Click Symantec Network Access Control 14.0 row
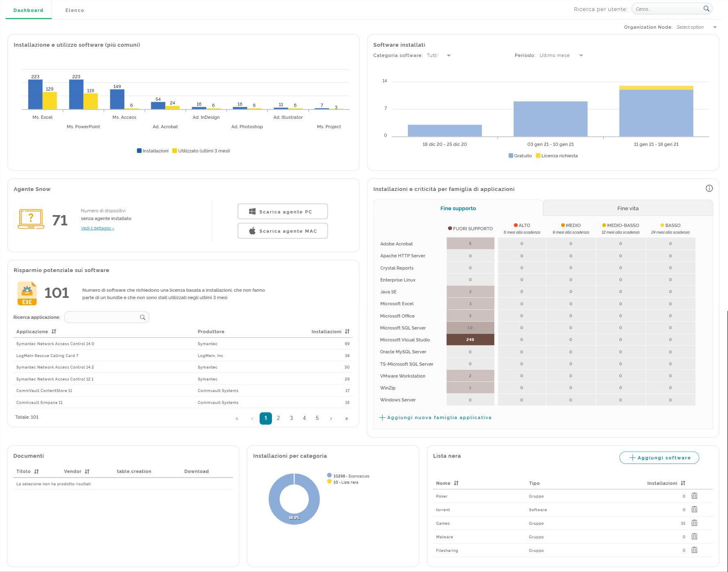Viewport: 728px width, 572px height. pos(183,344)
